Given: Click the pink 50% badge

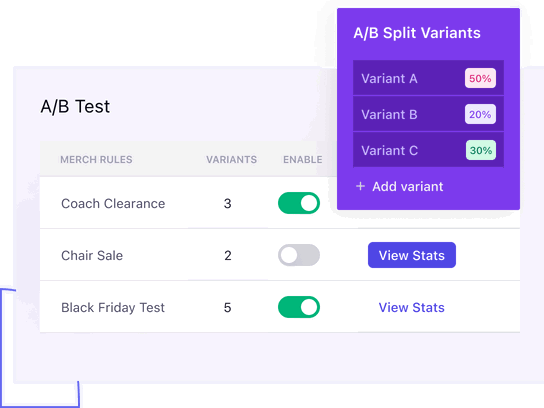Looking at the screenshot, I should 480,78.
